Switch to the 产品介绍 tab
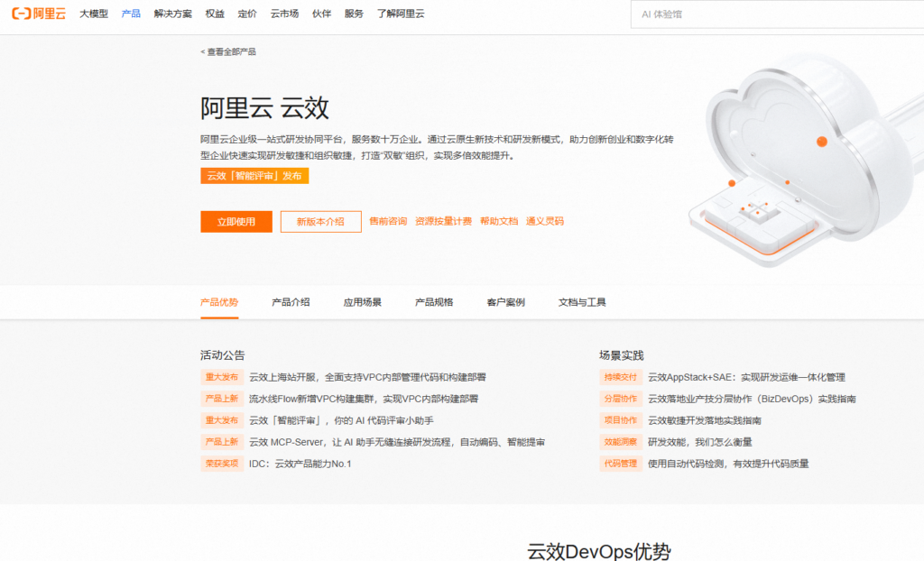924x561 pixels. pos(290,302)
